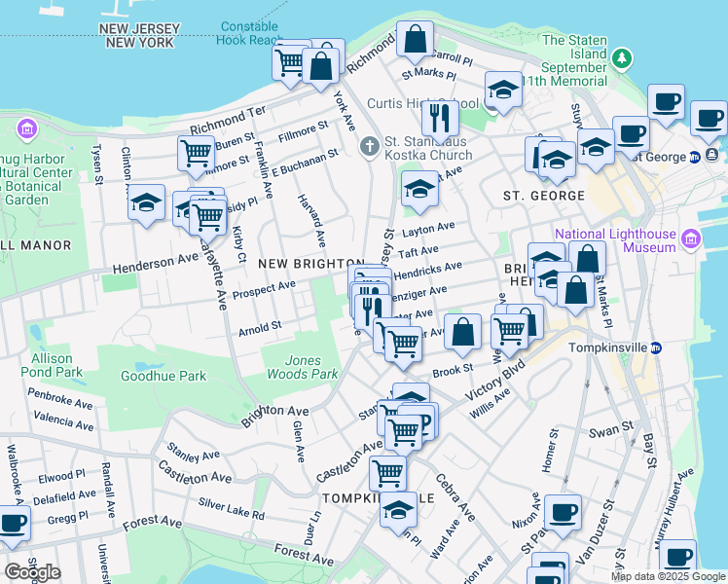Click the school marker near Clinton Ave
This screenshot has height=584, width=728.
(146, 203)
